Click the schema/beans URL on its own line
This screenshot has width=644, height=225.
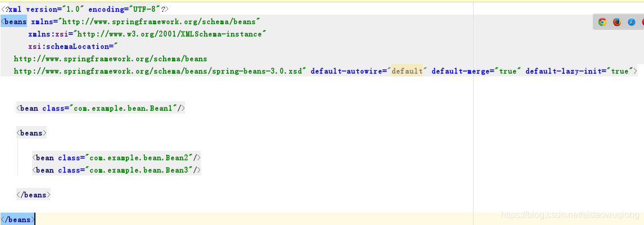pyautogui.click(x=110, y=58)
